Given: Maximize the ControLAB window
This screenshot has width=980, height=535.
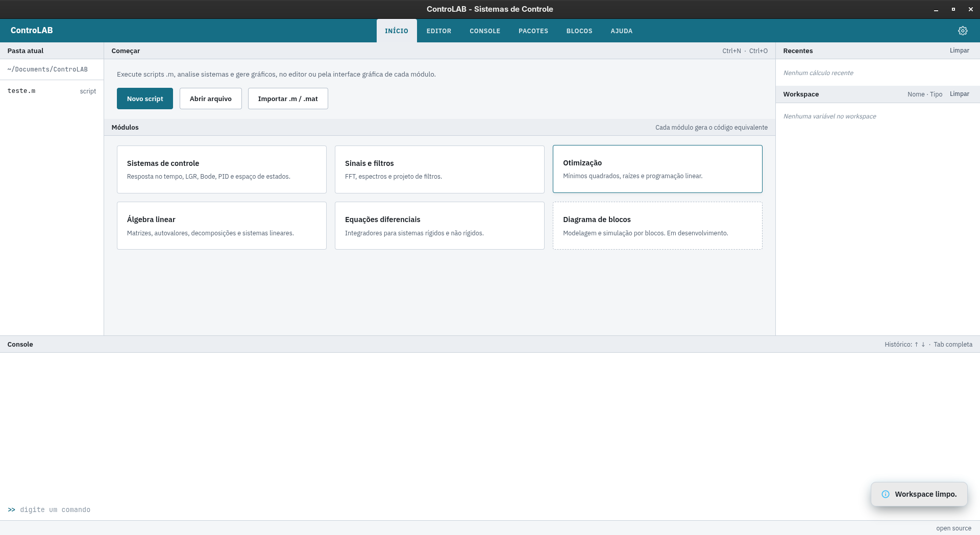Looking at the screenshot, I should point(953,9).
